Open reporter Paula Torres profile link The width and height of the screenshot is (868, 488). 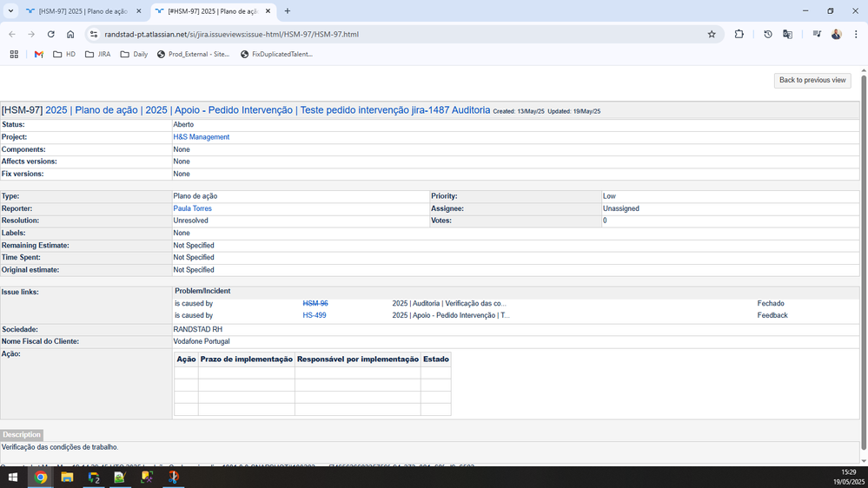tap(192, 208)
